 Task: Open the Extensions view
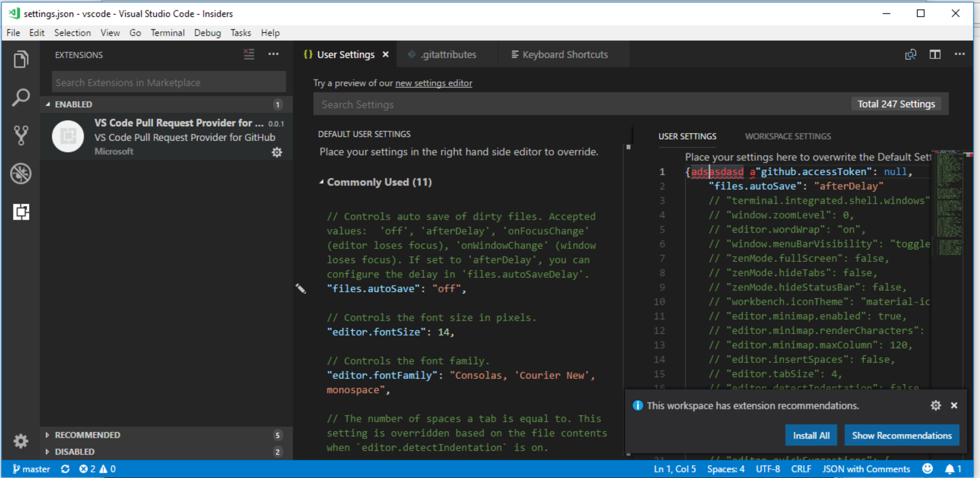pyautogui.click(x=20, y=212)
